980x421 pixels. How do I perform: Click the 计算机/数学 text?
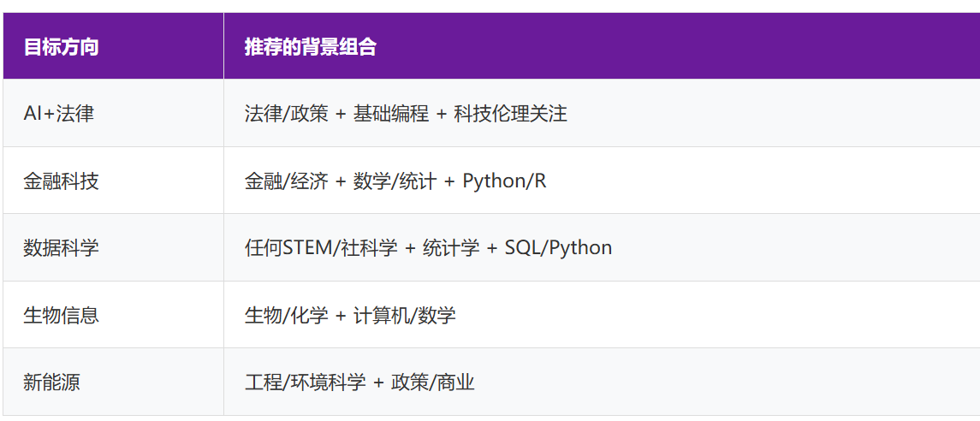(x=404, y=315)
